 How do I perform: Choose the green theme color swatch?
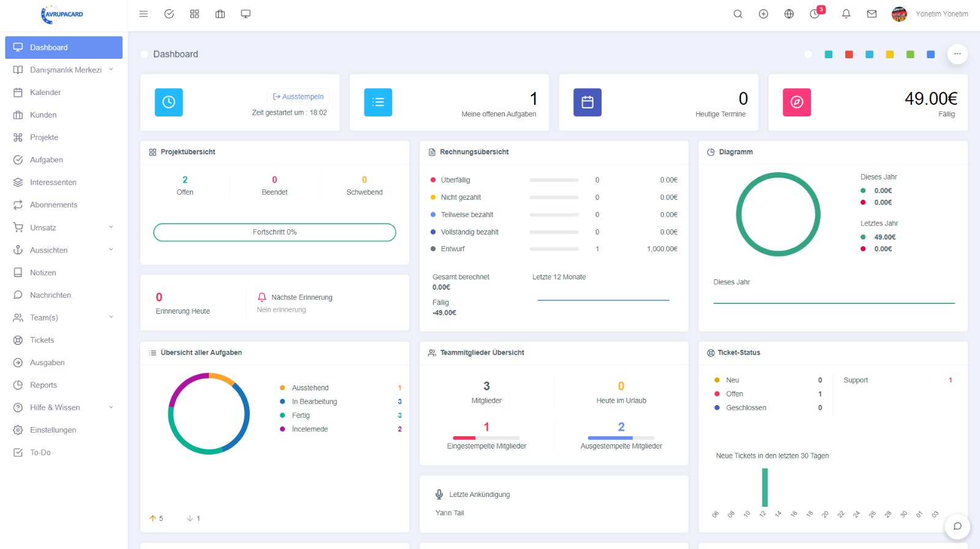click(x=910, y=55)
